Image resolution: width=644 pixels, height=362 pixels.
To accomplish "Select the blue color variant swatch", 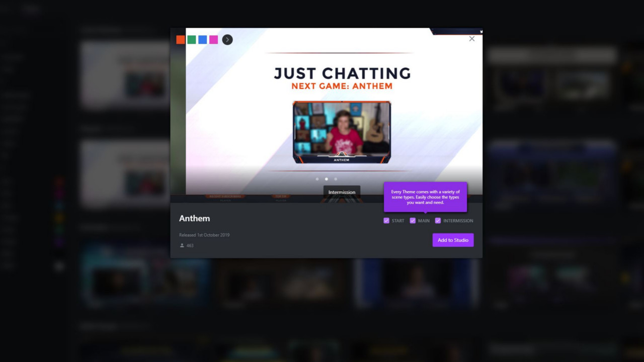I will 203,40.
